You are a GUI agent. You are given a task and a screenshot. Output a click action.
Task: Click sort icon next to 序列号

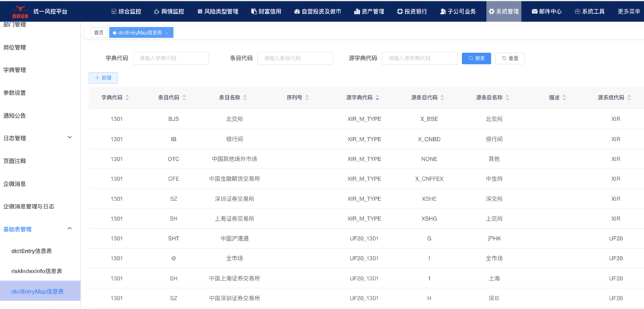307,98
